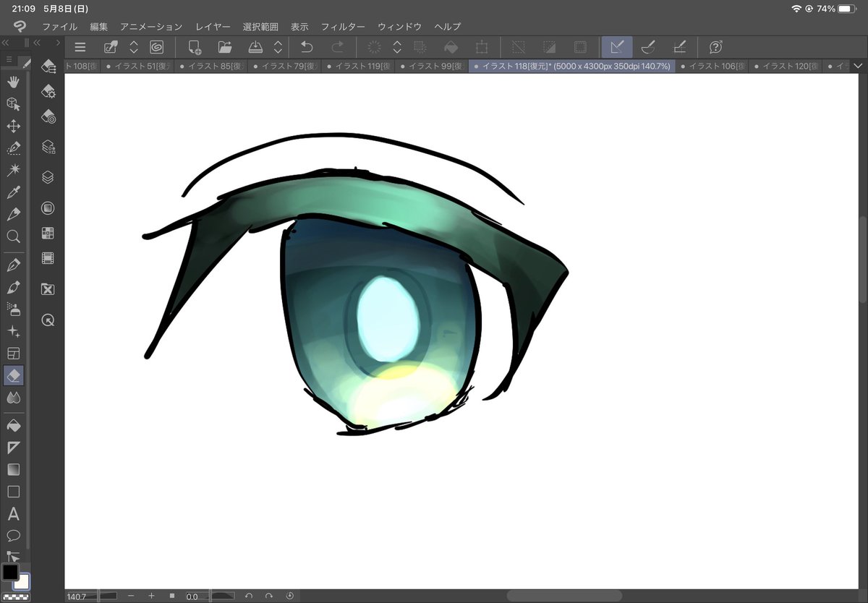Image resolution: width=868 pixels, height=603 pixels.
Task: Open the ヘルプ menu
Action: [447, 26]
